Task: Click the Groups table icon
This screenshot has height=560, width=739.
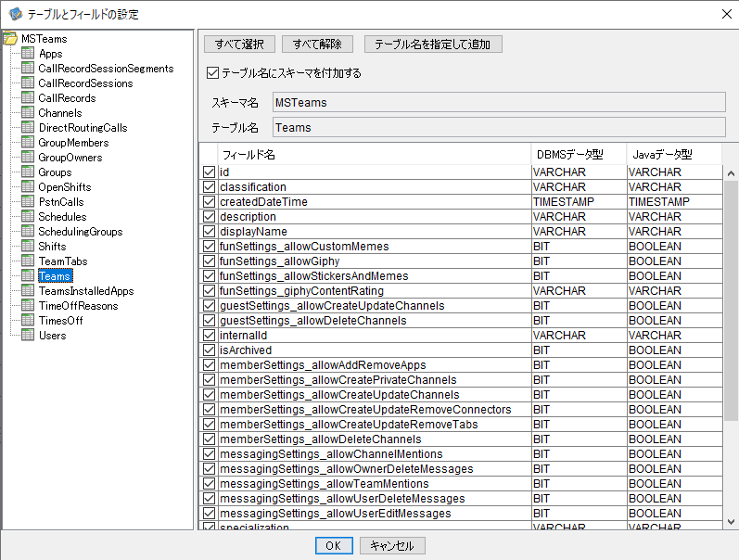Action: (28, 172)
